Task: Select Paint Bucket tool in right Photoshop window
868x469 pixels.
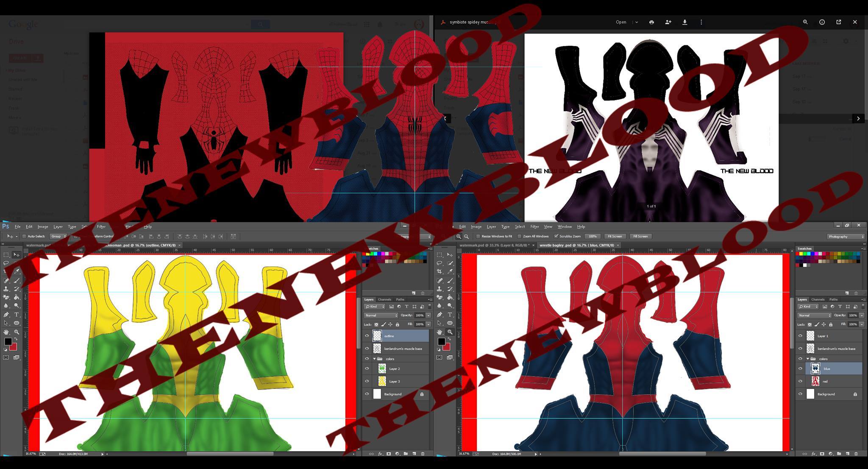Action: [450, 297]
